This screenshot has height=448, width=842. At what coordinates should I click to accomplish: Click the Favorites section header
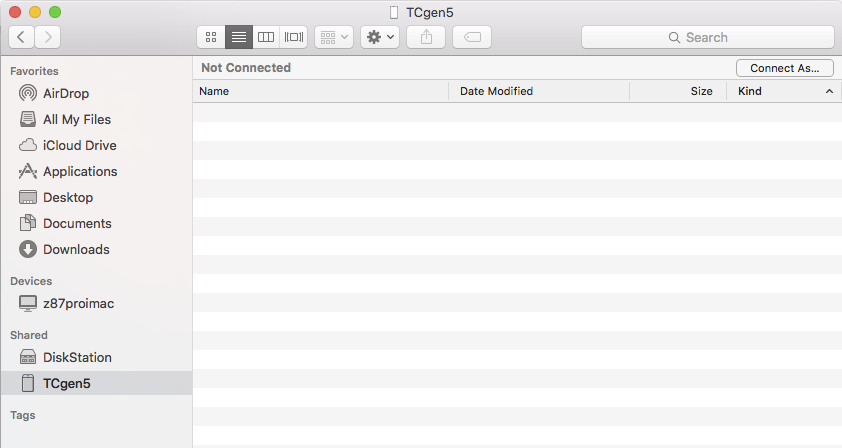(x=34, y=71)
